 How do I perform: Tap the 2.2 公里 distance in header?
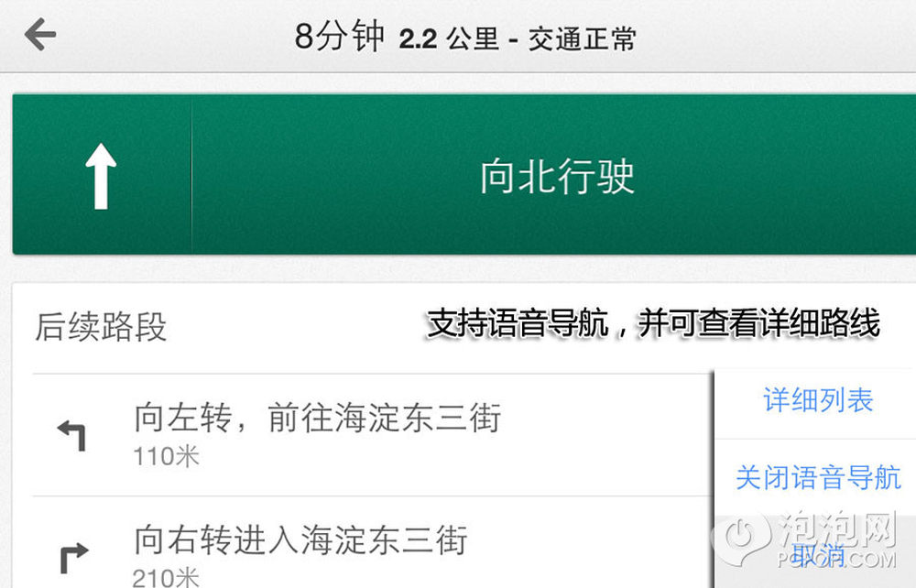[x=449, y=39]
